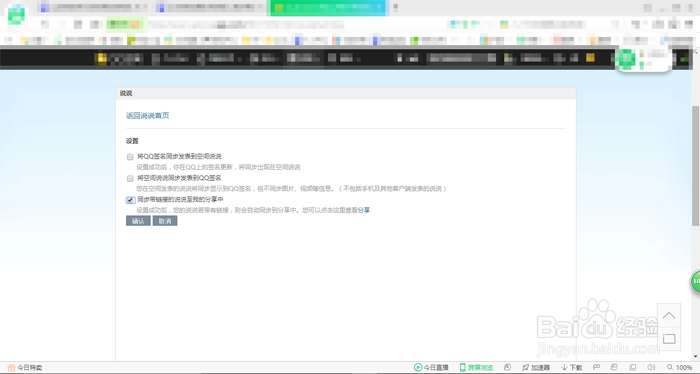Click the 将QQ签名同步发表到空间说说 label text
Image resolution: width=700 pixels, height=374 pixels.
point(179,156)
